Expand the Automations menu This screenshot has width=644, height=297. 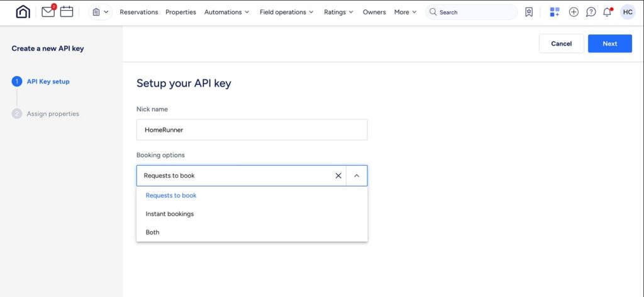coord(226,13)
